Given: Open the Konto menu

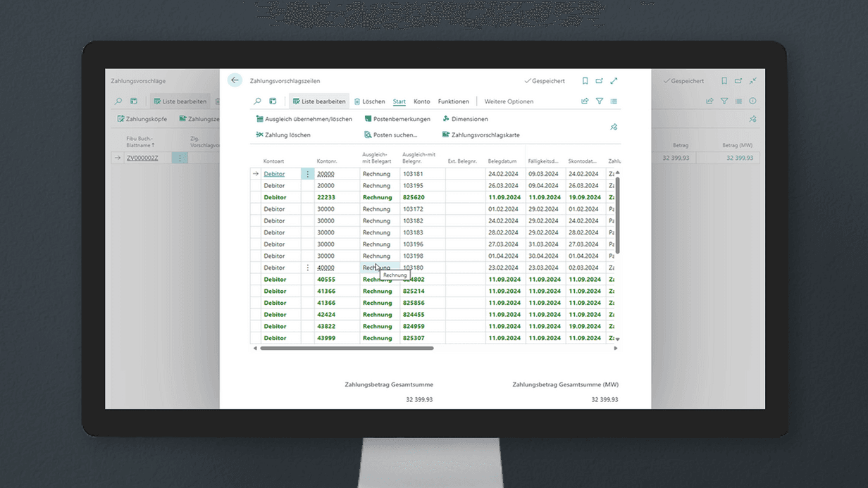Looking at the screenshot, I should coord(421,101).
